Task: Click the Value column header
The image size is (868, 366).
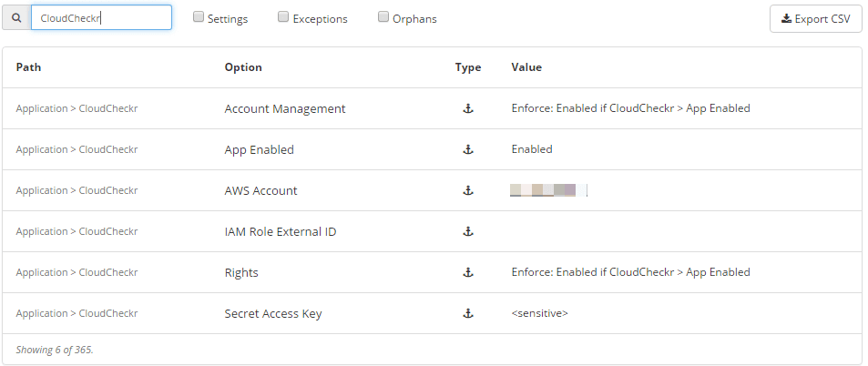Action: (526, 67)
